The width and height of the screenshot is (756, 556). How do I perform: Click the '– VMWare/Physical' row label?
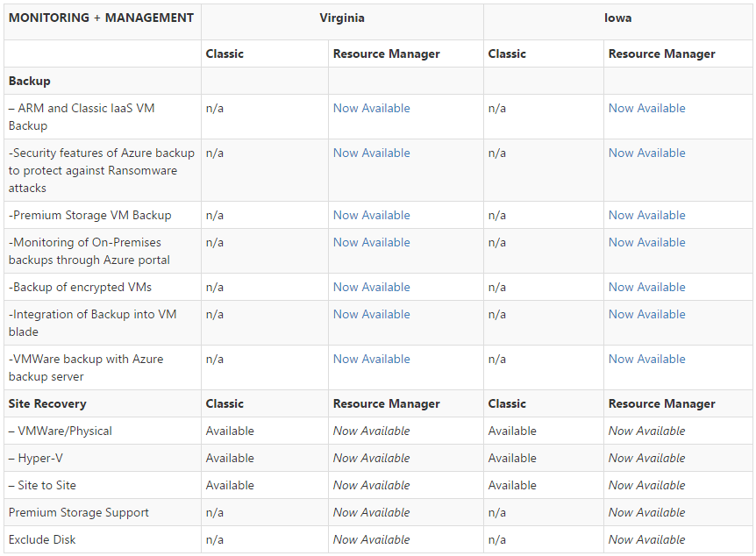[61, 431]
